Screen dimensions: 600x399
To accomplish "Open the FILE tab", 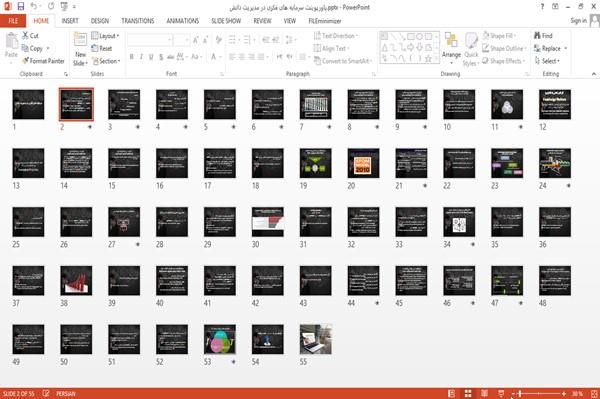I will 13,21.
